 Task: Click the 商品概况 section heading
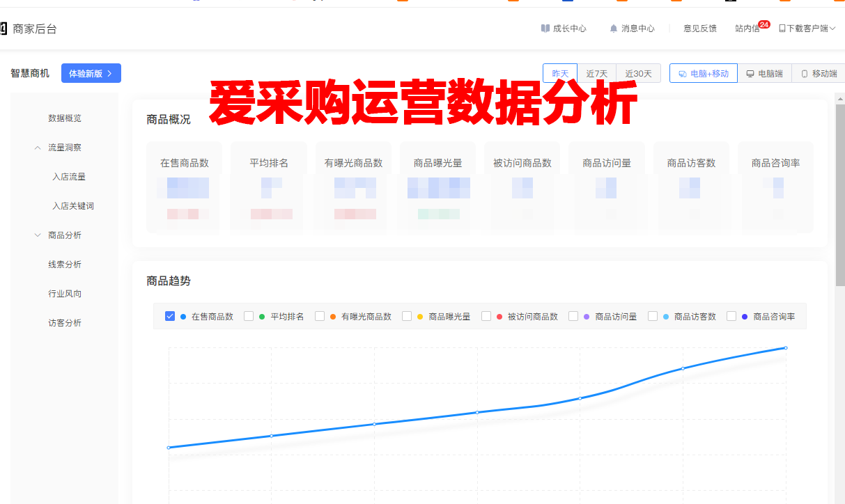(169, 120)
